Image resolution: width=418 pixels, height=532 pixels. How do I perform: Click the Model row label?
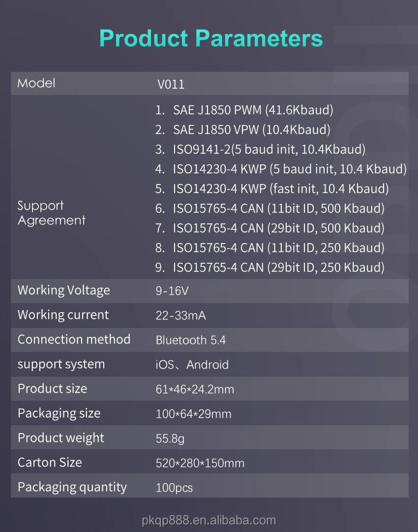point(36,83)
